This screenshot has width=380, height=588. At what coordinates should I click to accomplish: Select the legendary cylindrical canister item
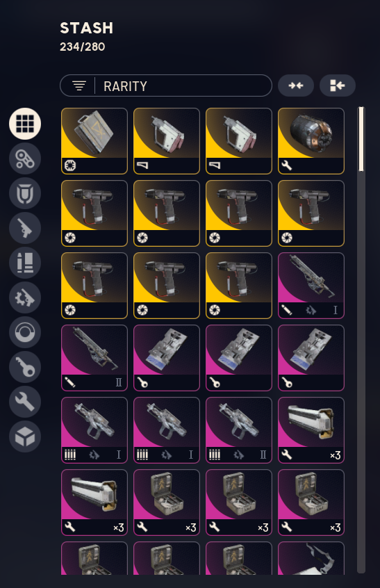tap(311, 141)
